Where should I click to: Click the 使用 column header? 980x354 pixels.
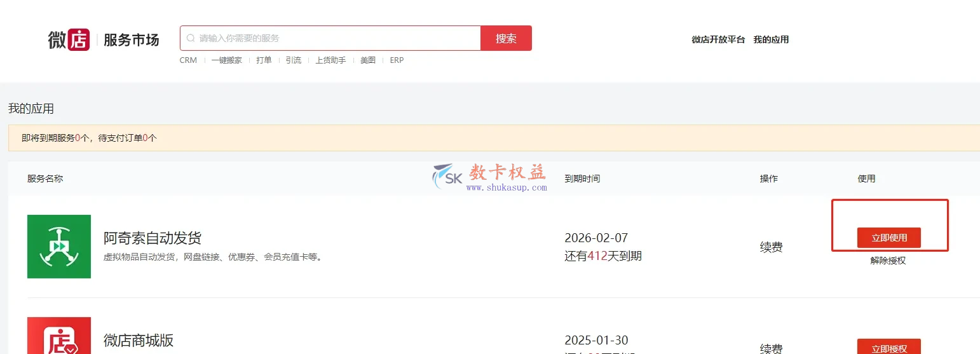(866, 179)
